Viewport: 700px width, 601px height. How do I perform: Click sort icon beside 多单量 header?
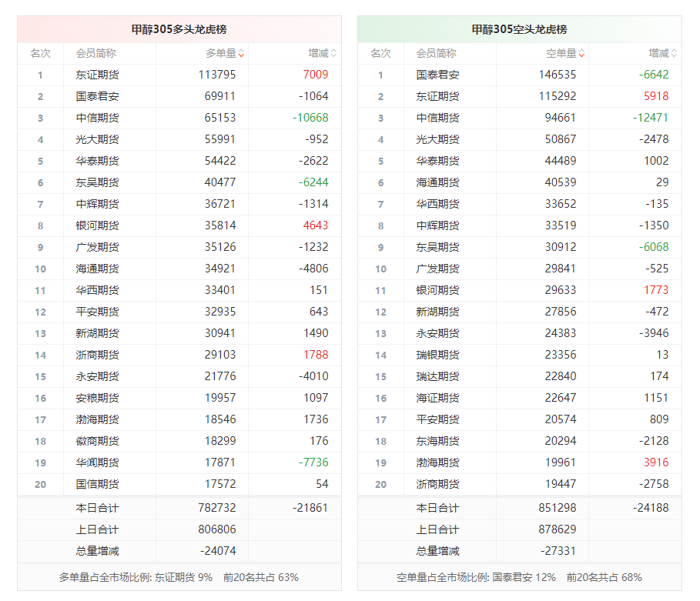(x=241, y=54)
